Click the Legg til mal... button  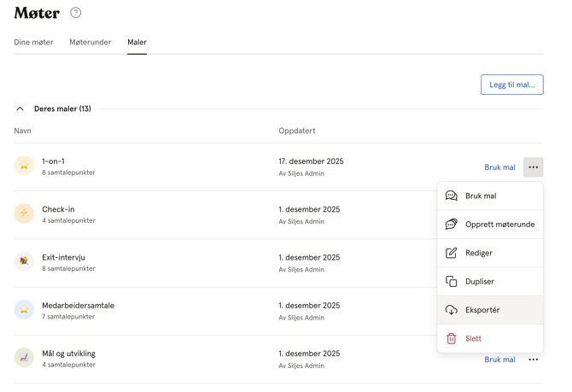pos(511,85)
